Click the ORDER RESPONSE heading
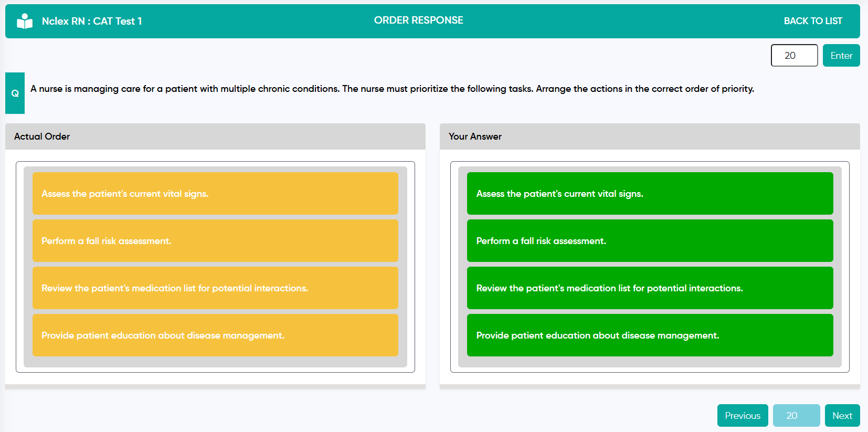This screenshot has width=868, height=432. (418, 20)
